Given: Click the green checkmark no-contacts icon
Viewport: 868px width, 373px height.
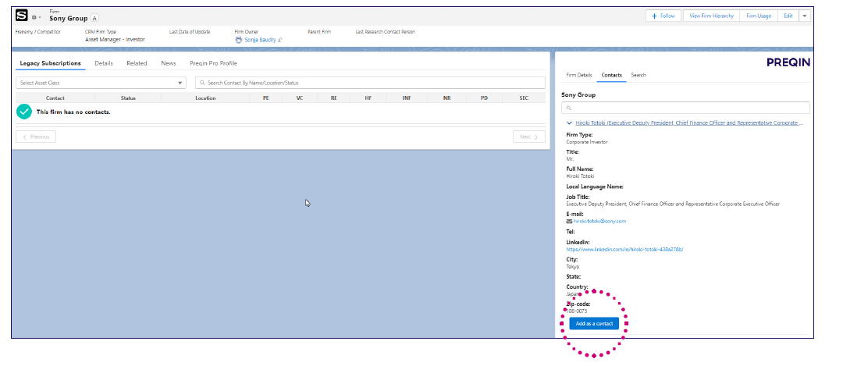Looking at the screenshot, I should click(23, 112).
